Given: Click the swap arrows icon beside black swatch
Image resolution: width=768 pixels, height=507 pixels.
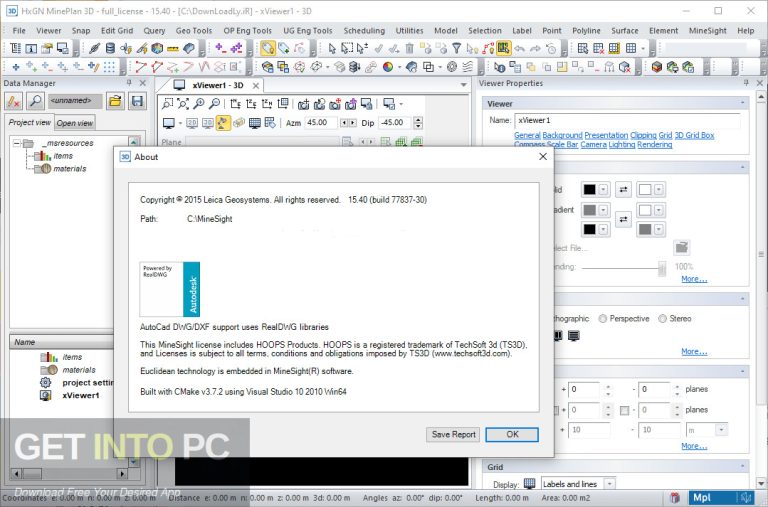Looking at the screenshot, I should pyautogui.click(x=623, y=189).
